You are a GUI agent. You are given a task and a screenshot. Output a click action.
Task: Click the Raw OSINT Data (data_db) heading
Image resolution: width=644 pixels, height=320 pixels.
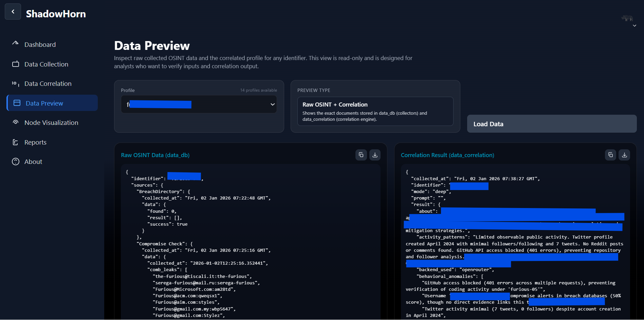pyautogui.click(x=155, y=155)
